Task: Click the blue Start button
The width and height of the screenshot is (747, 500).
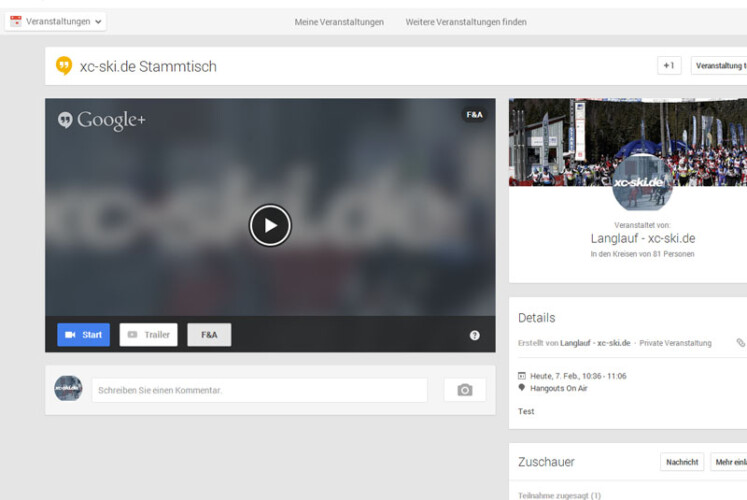Action: pos(83,335)
